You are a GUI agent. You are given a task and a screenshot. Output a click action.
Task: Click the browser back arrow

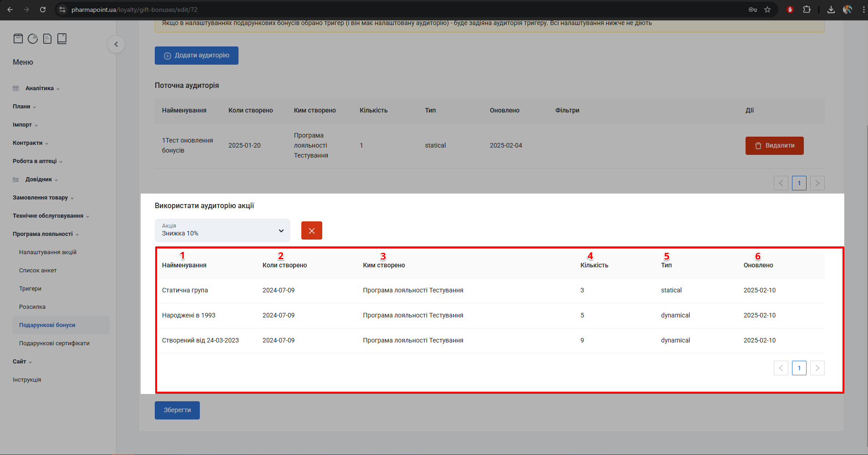coord(10,10)
